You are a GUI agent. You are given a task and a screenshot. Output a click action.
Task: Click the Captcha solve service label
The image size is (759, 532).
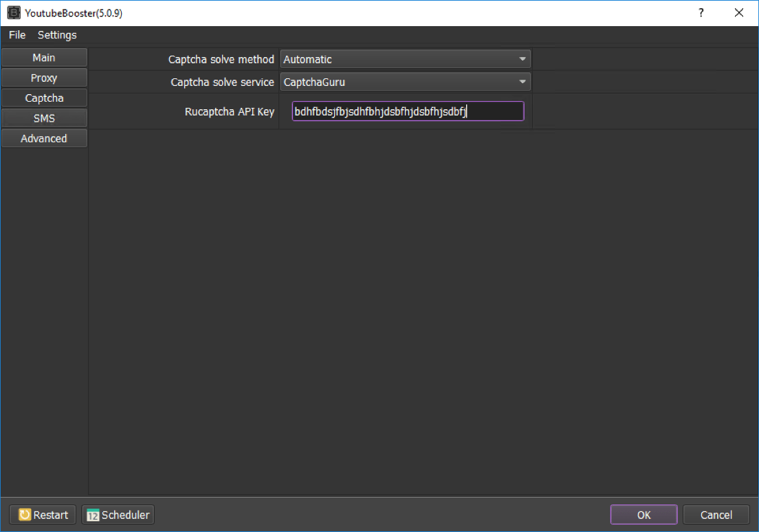[x=222, y=82]
